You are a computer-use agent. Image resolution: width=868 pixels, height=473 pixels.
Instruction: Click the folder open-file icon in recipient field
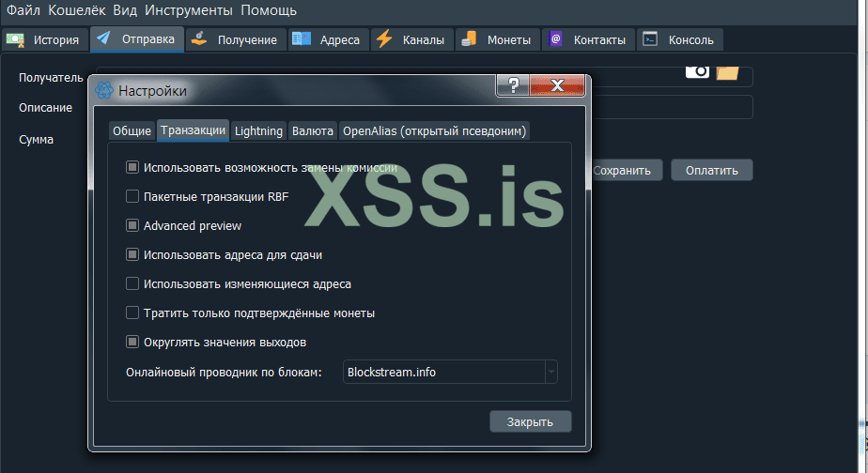(x=727, y=72)
